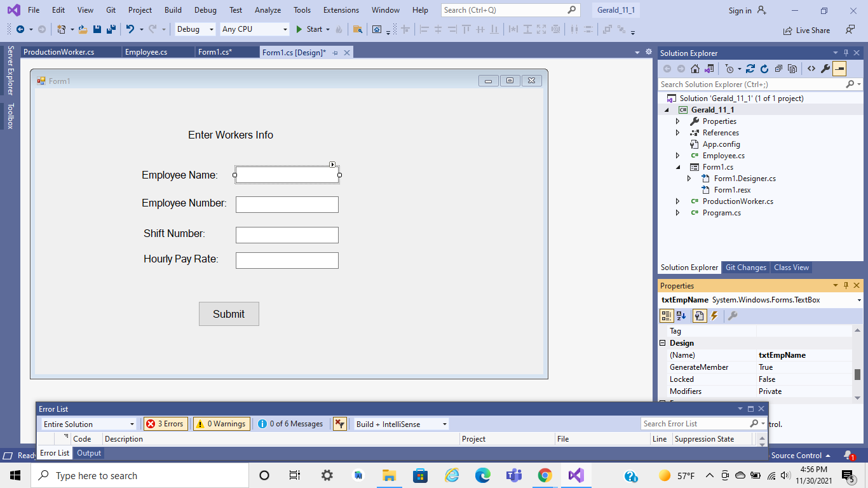The image size is (868, 488).
Task: Open the Debug menu
Action: click(x=205, y=10)
